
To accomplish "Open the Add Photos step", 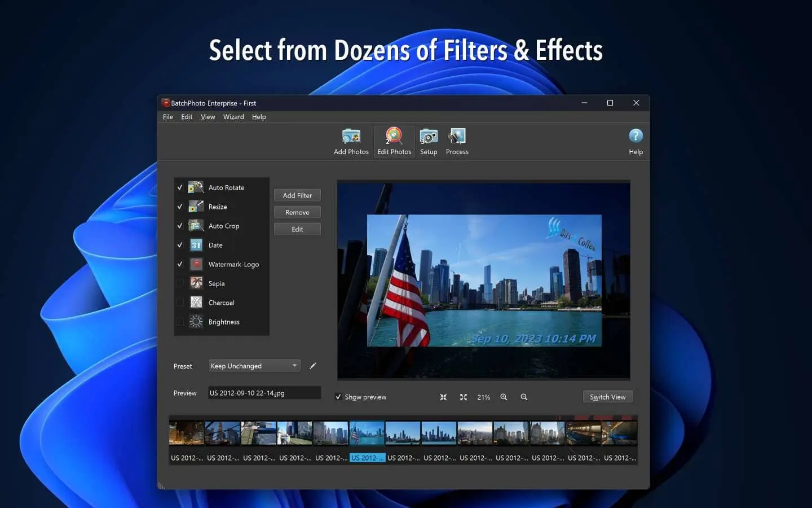I will [351, 142].
